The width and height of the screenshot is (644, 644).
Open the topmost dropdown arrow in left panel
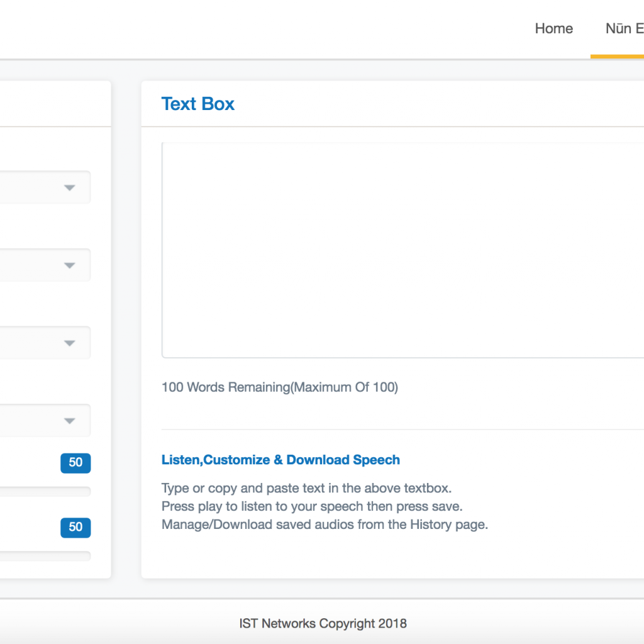point(69,188)
